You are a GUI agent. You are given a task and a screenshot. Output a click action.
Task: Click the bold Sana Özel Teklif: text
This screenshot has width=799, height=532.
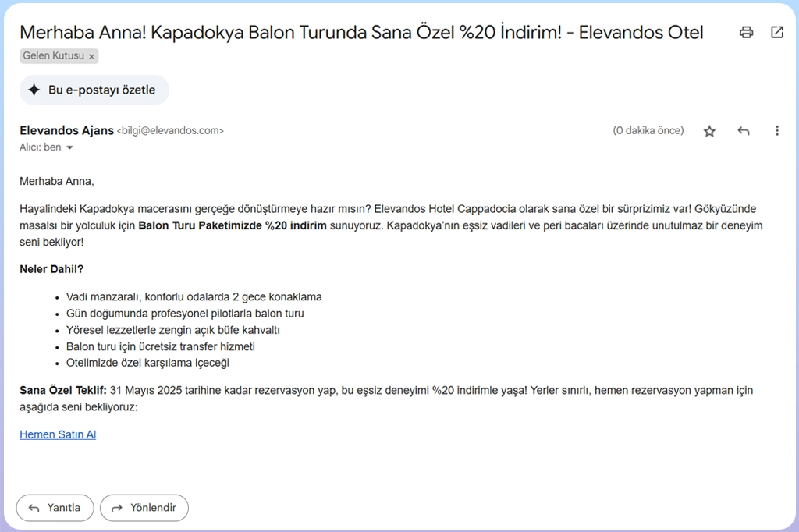click(x=63, y=390)
